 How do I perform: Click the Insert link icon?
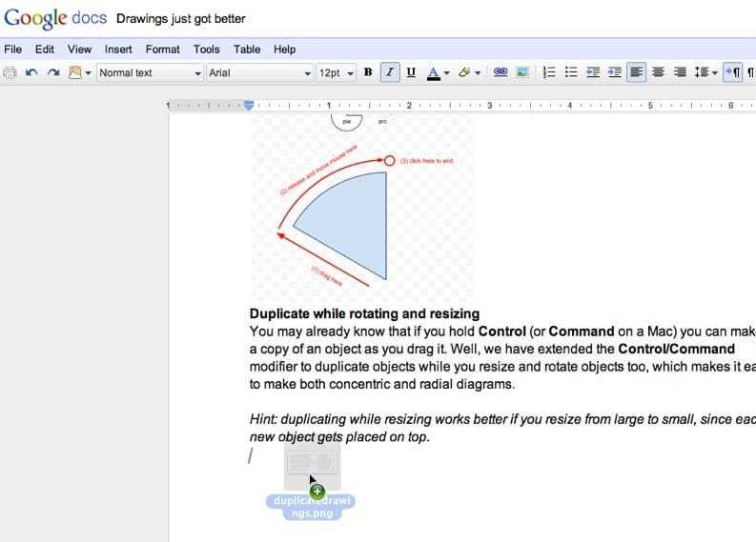point(500,72)
